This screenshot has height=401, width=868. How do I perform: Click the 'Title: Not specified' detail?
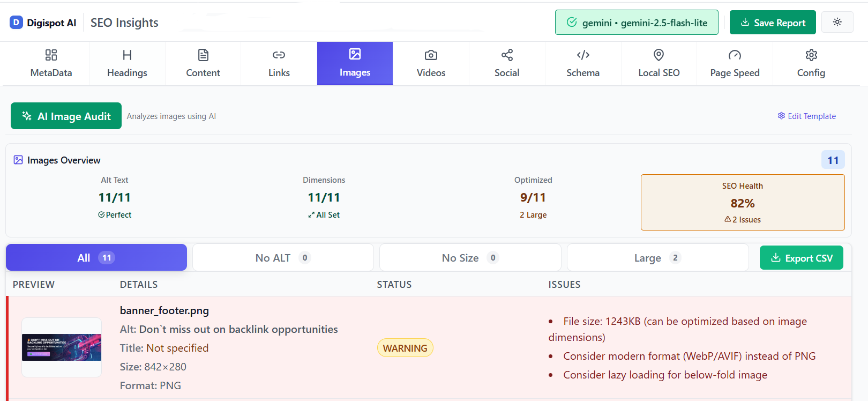pos(164,348)
